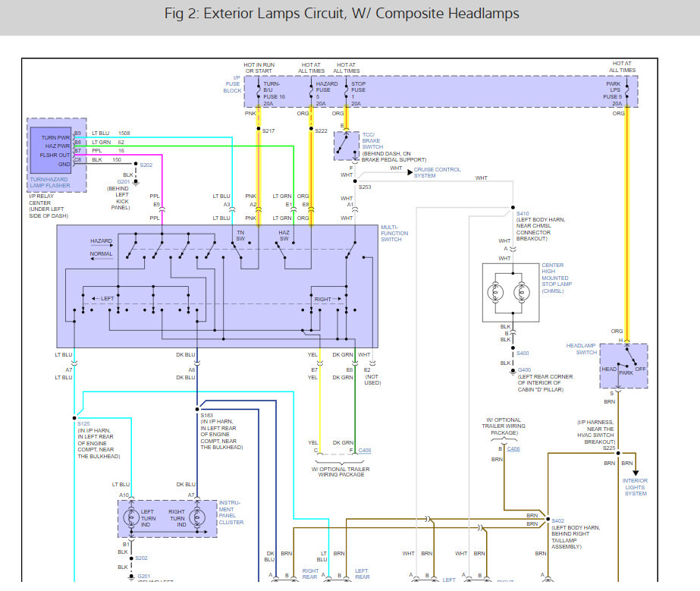Click the S225 splice dot
The width and height of the screenshot is (700, 591).
click(618, 453)
